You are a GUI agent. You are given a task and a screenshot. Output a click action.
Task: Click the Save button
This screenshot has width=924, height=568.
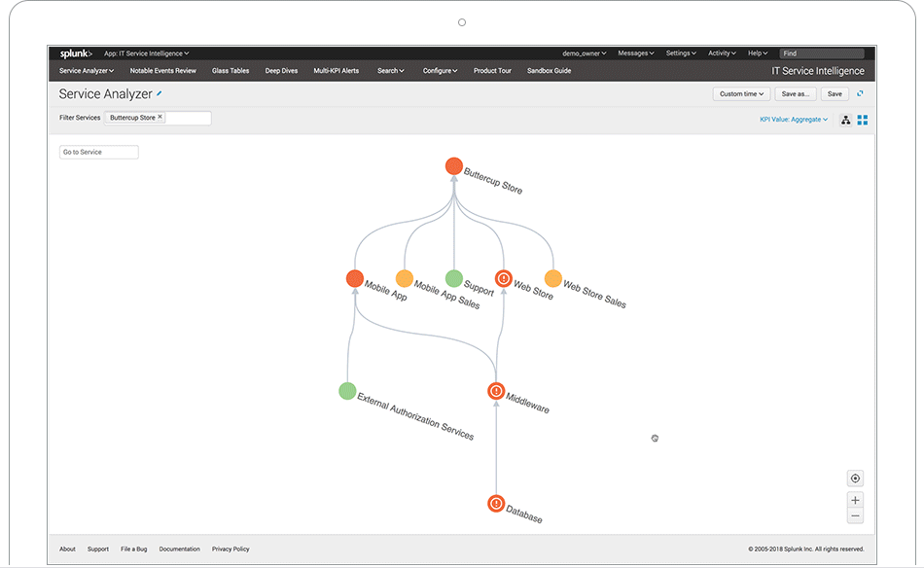coord(835,93)
